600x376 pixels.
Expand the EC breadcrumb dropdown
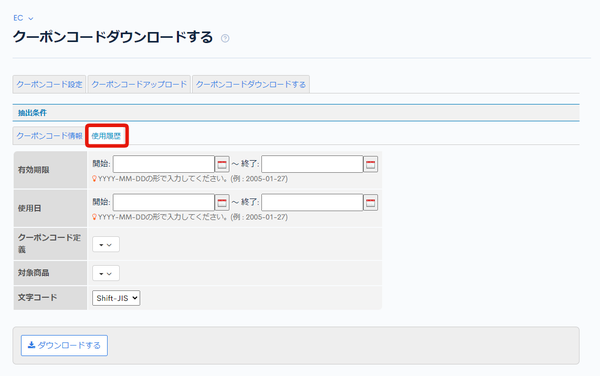[23, 18]
